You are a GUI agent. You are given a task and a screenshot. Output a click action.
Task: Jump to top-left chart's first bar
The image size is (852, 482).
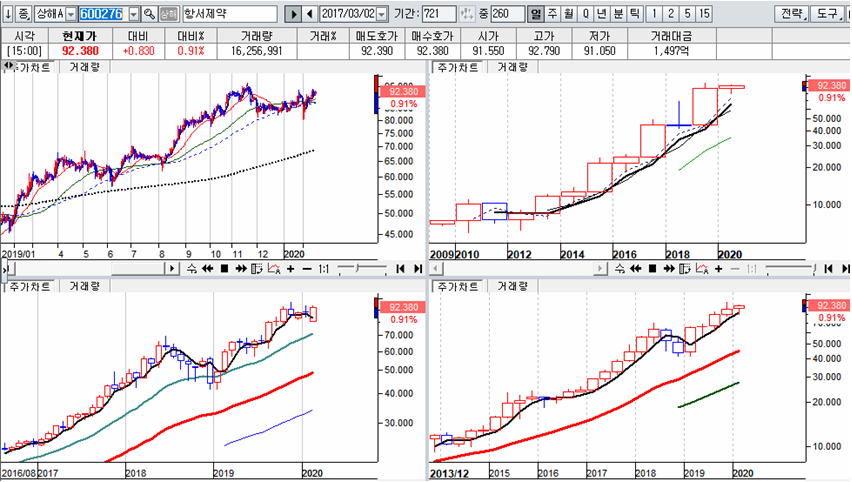[x=401, y=268]
